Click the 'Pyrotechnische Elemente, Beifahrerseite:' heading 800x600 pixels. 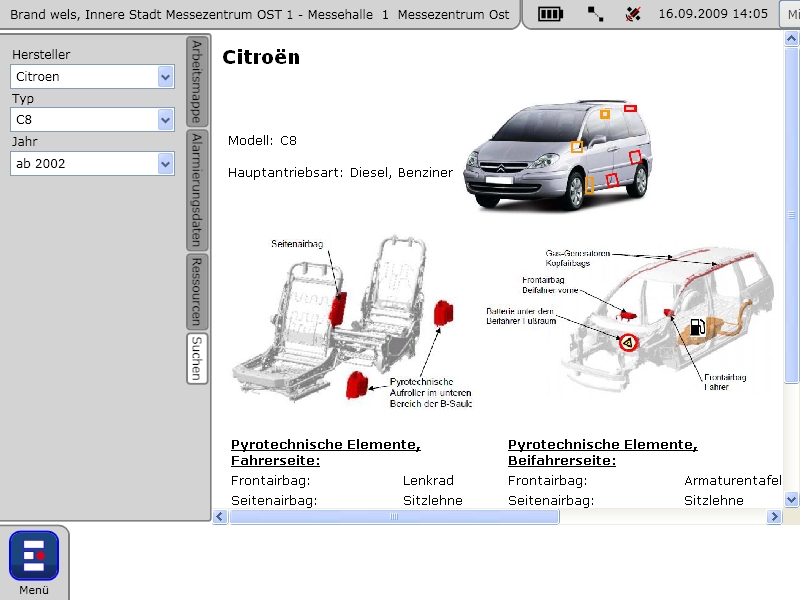pyautogui.click(x=603, y=453)
